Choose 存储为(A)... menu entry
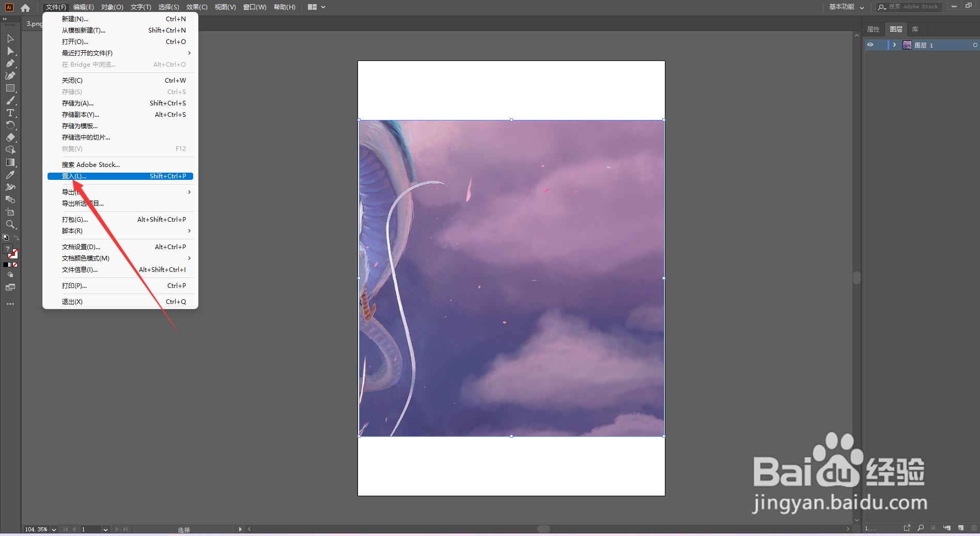The image size is (980, 536). click(120, 103)
